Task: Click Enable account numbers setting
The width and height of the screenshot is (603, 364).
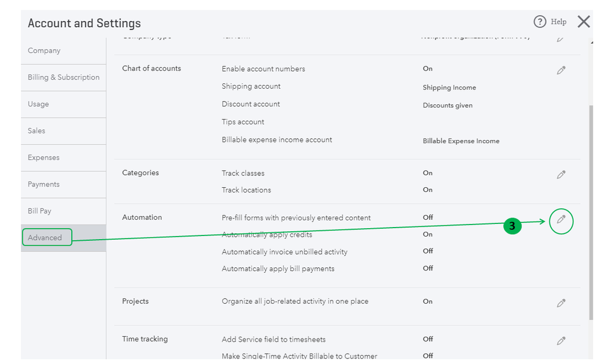Action: (263, 69)
